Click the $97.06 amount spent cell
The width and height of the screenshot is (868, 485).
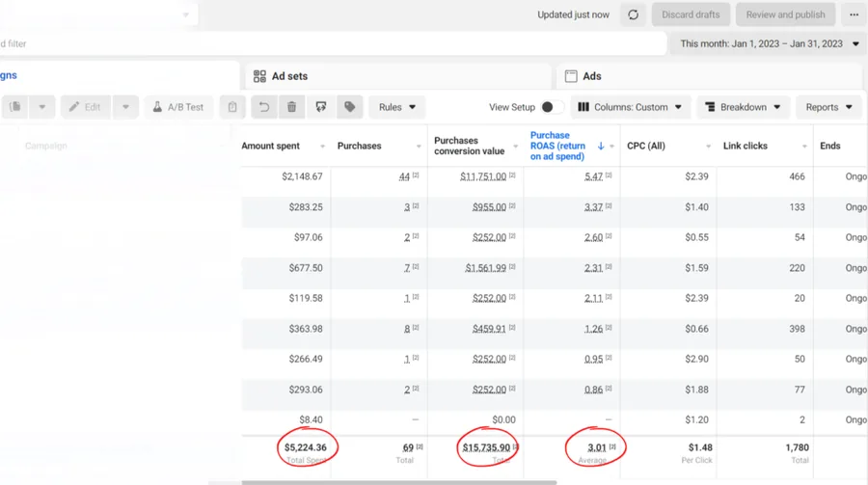(x=309, y=237)
